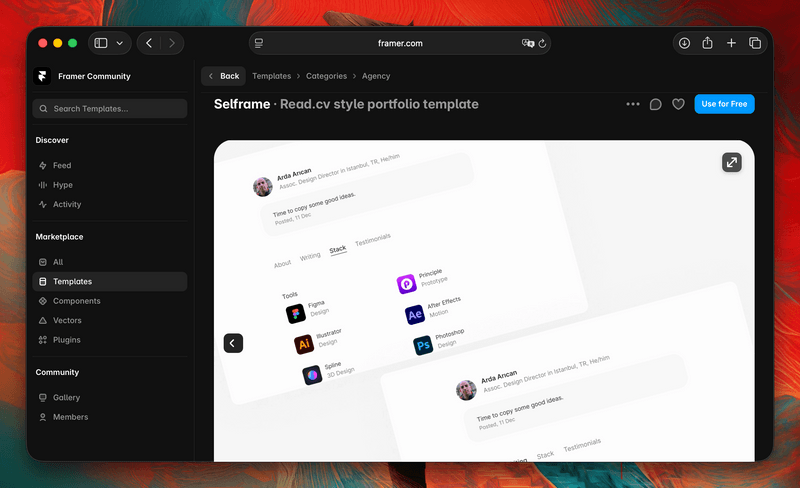Click the Back button
Viewport: 800px width, 488px height.
[x=223, y=76]
